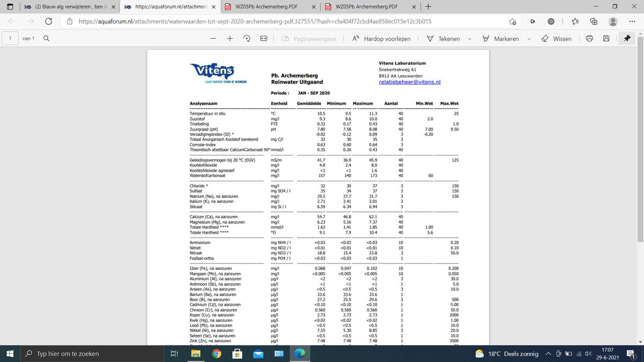Open the notification center icon
Screen dimensions: 644x362
click(x=631, y=354)
